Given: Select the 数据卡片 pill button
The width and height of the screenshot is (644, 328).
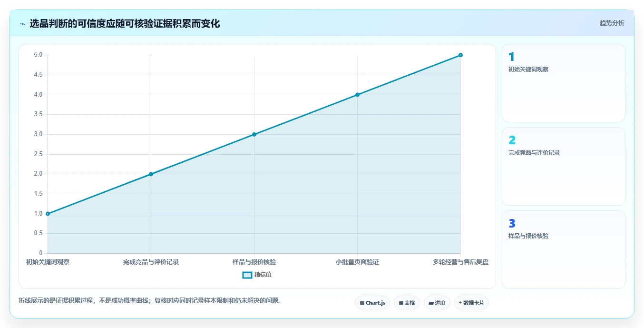Looking at the screenshot, I should [x=471, y=303].
